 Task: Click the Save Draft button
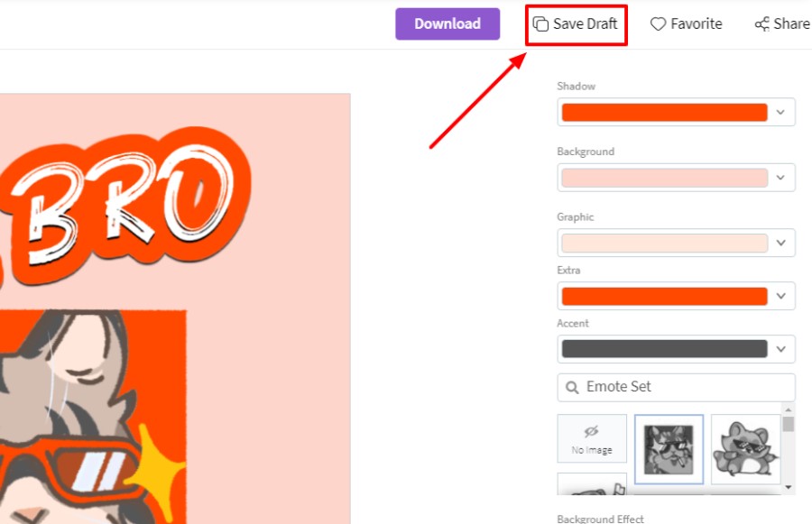(x=576, y=23)
